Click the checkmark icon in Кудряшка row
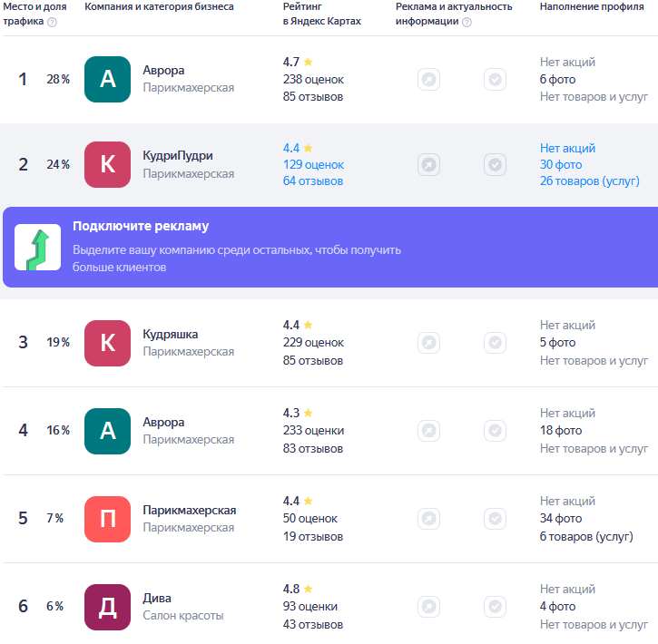Image resolution: width=658 pixels, height=644 pixels. pos(495,343)
